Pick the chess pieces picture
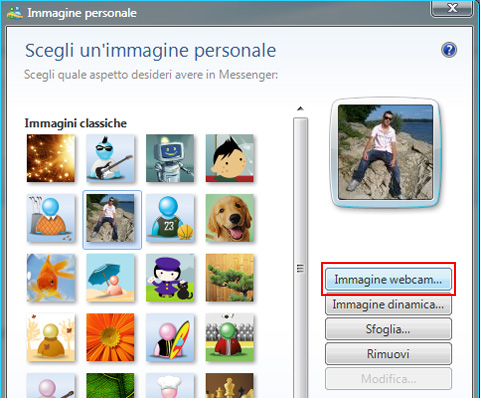This screenshot has height=398, width=480. pyautogui.click(x=230, y=386)
